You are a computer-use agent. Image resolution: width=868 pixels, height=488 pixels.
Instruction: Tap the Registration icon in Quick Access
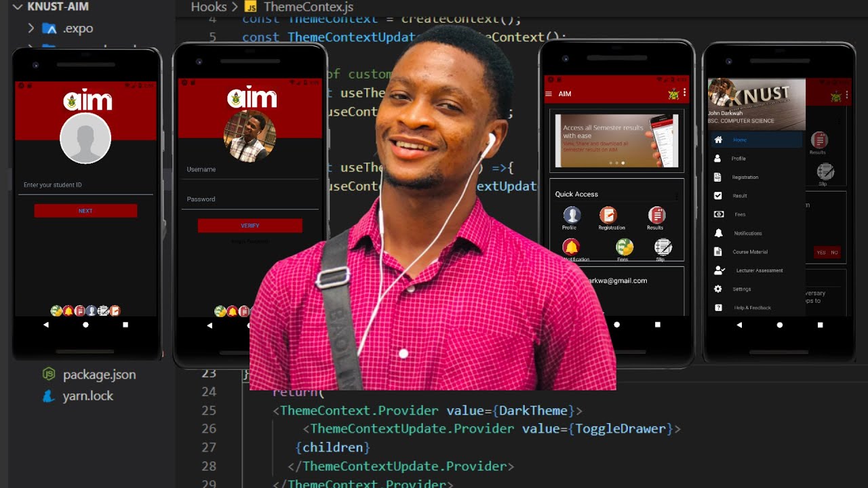[x=608, y=216]
